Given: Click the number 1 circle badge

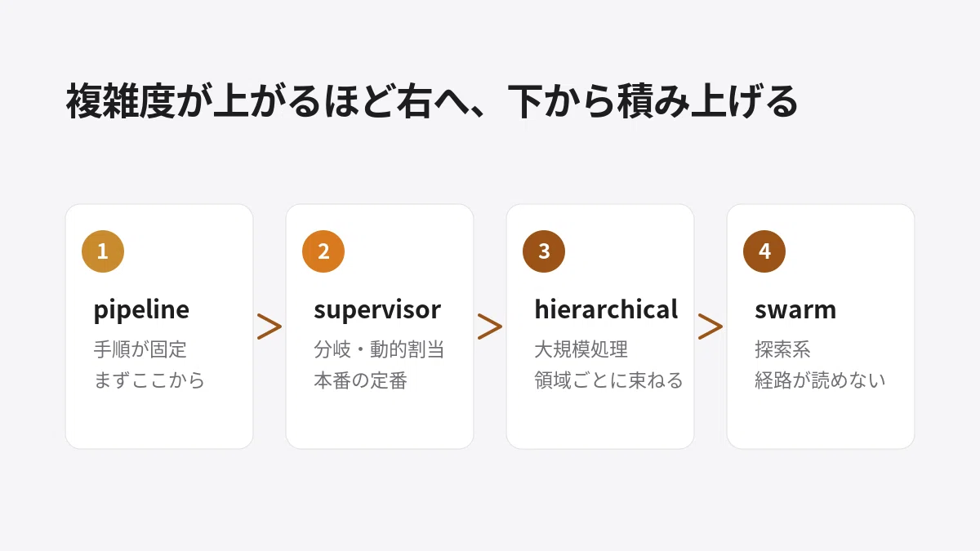Looking at the screenshot, I should point(103,251).
